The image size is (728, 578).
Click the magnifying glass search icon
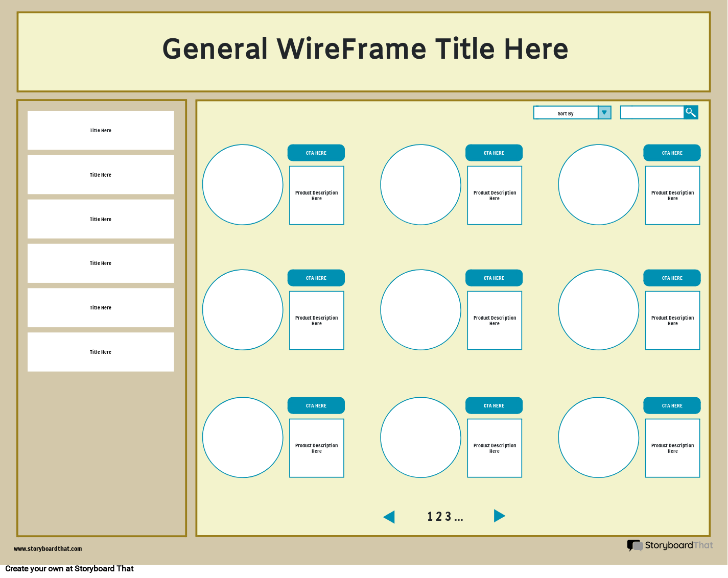coord(691,112)
